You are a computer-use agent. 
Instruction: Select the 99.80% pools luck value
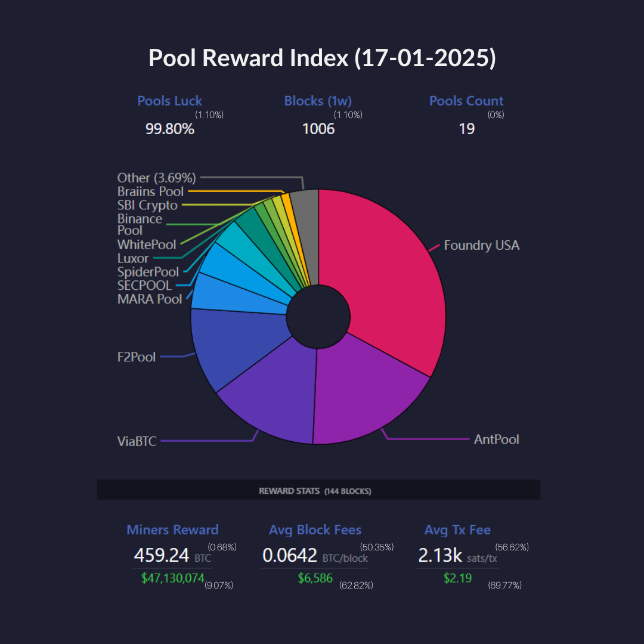click(x=169, y=129)
